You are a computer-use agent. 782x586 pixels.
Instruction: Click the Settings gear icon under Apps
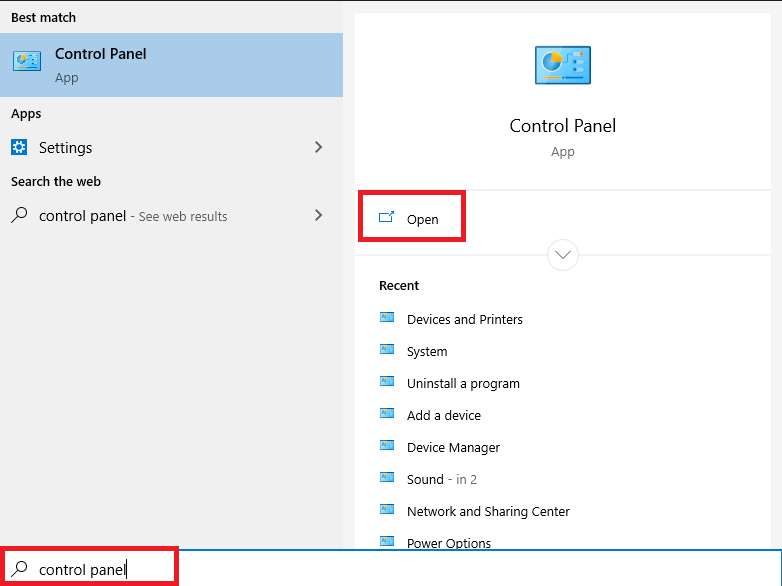coord(19,147)
